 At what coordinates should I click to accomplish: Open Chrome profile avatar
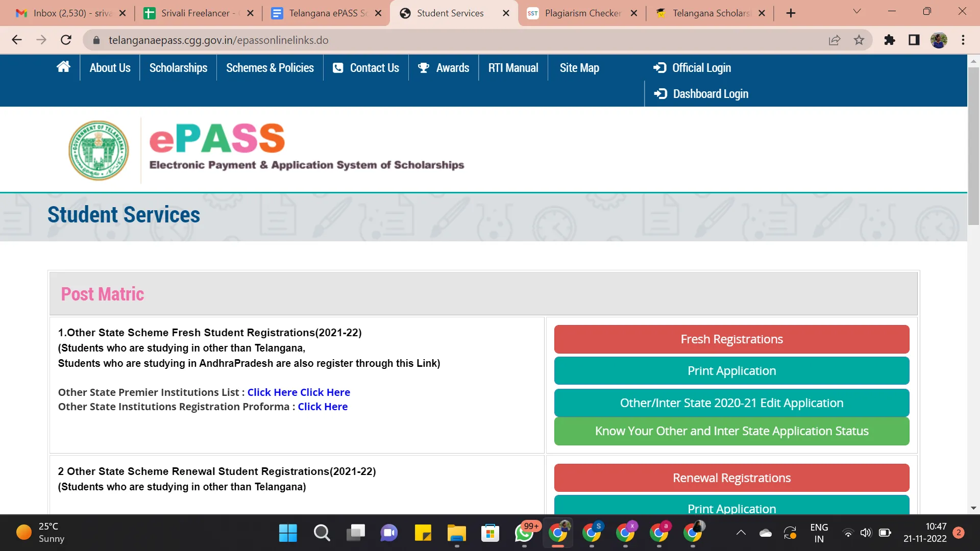pos(939,40)
